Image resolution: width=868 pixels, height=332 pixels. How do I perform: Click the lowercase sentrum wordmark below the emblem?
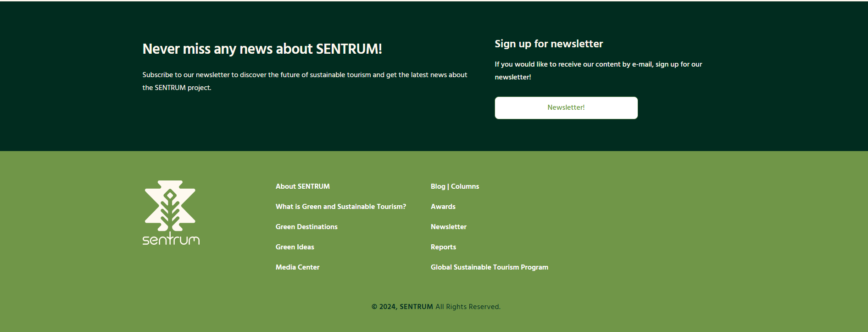point(171,240)
